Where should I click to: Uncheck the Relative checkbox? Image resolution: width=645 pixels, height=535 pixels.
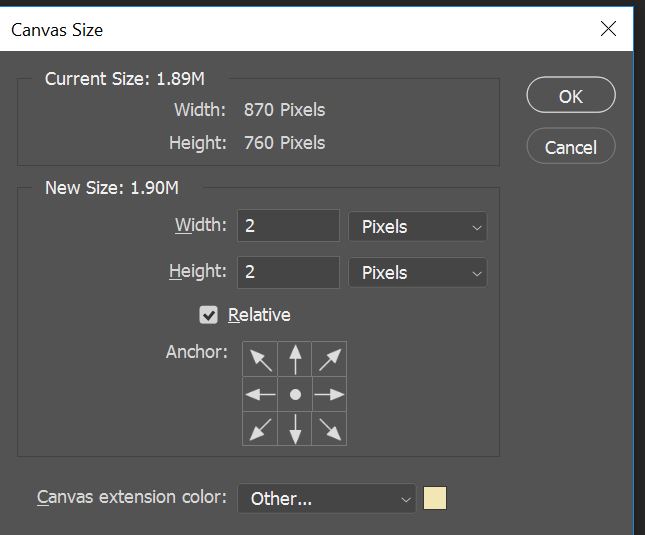(x=209, y=315)
